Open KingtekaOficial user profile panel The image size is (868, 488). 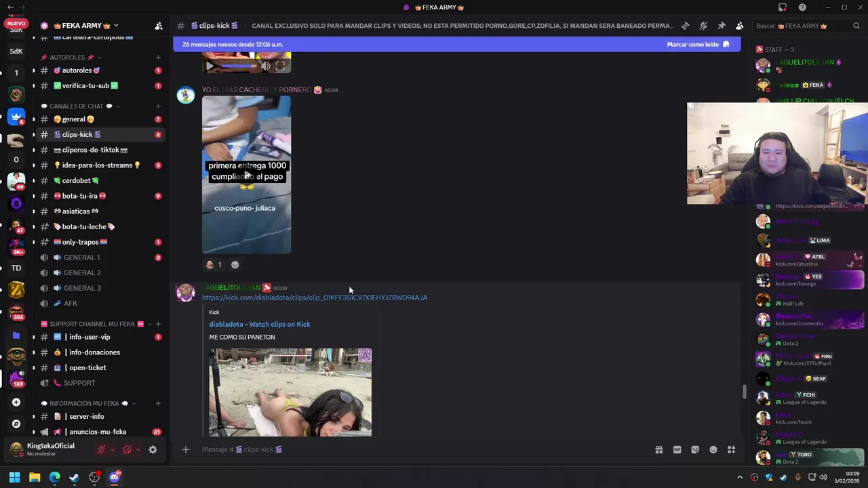point(50,449)
